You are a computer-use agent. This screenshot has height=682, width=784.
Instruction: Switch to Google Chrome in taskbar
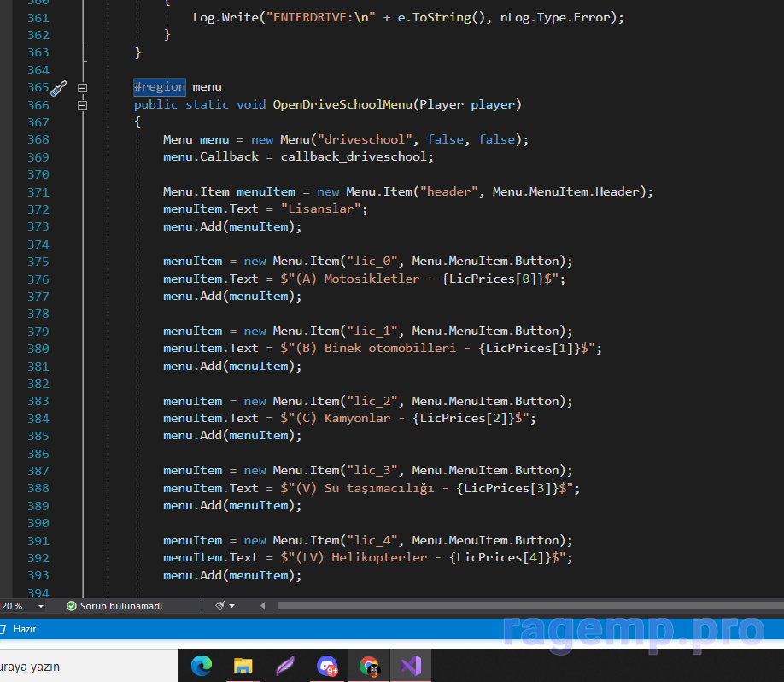(x=369, y=666)
